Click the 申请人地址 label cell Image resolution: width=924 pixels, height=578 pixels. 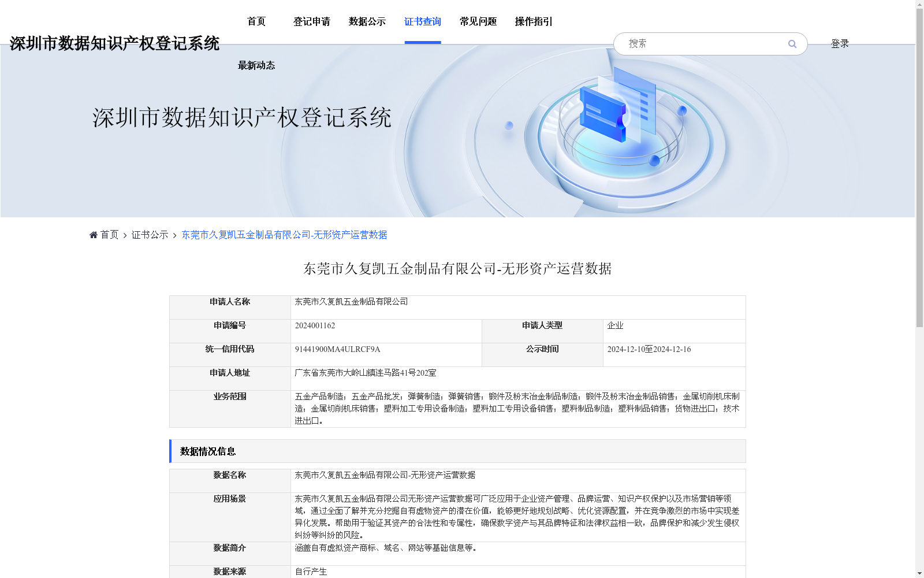(230, 379)
